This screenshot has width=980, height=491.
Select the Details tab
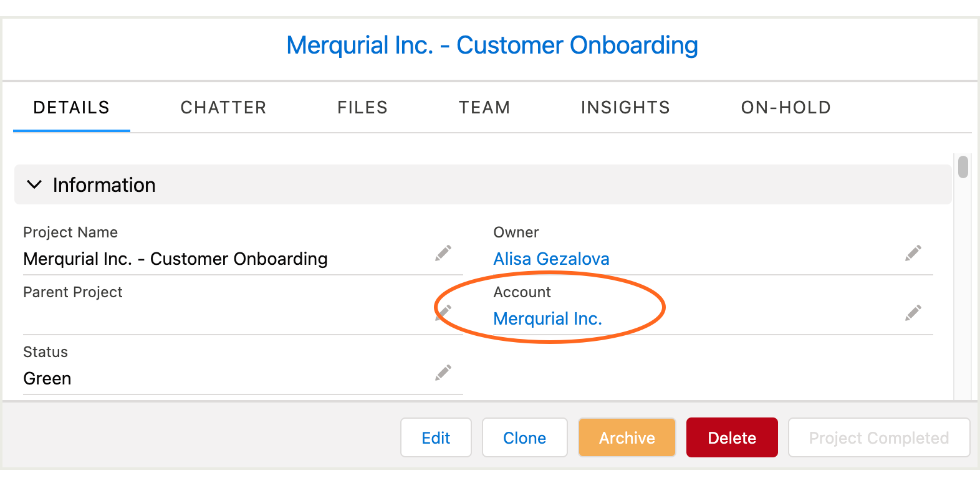(x=71, y=107)
